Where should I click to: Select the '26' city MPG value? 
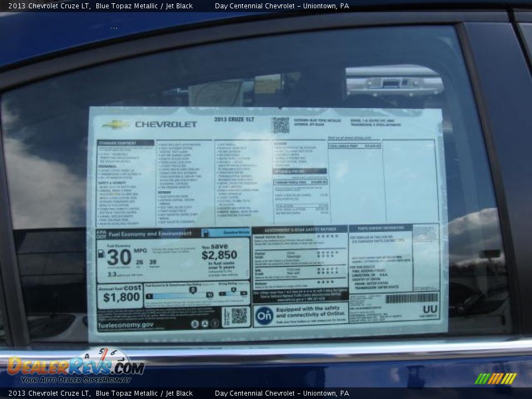[140, 262]
